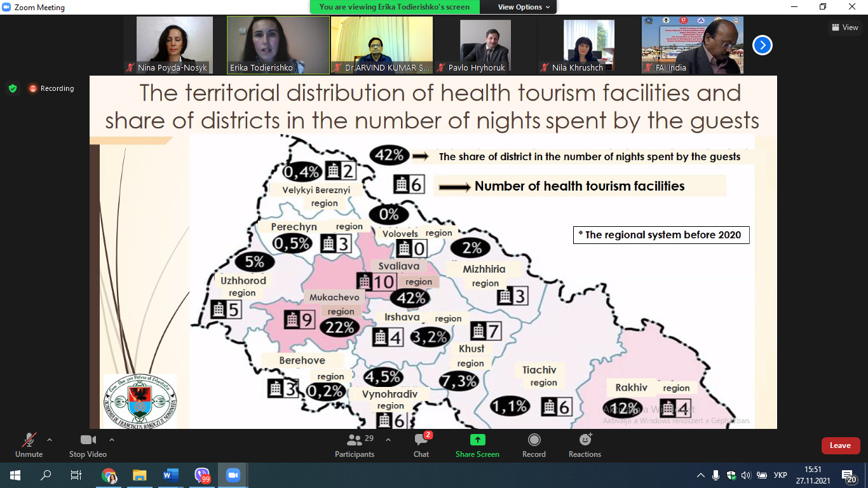Click the View layout button
Image resolution: width=868 pixels, height=488 pixels.
[844, 27]
